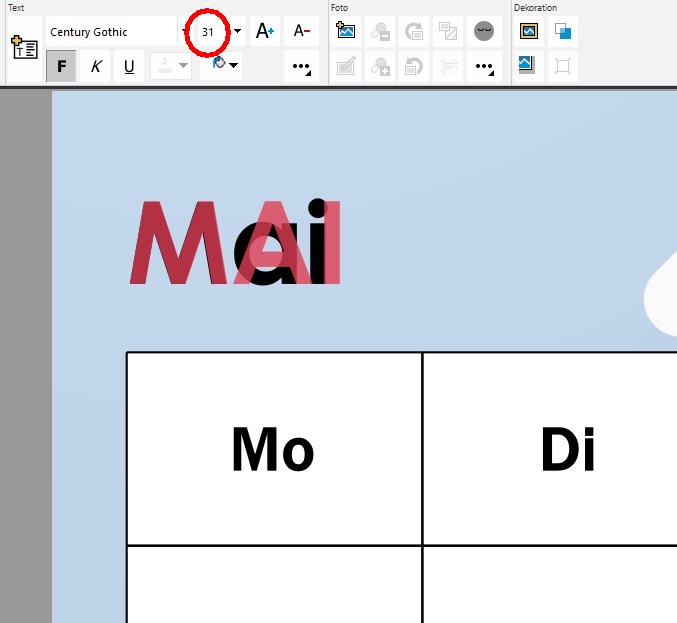Increase font size with A+ button

265,31
